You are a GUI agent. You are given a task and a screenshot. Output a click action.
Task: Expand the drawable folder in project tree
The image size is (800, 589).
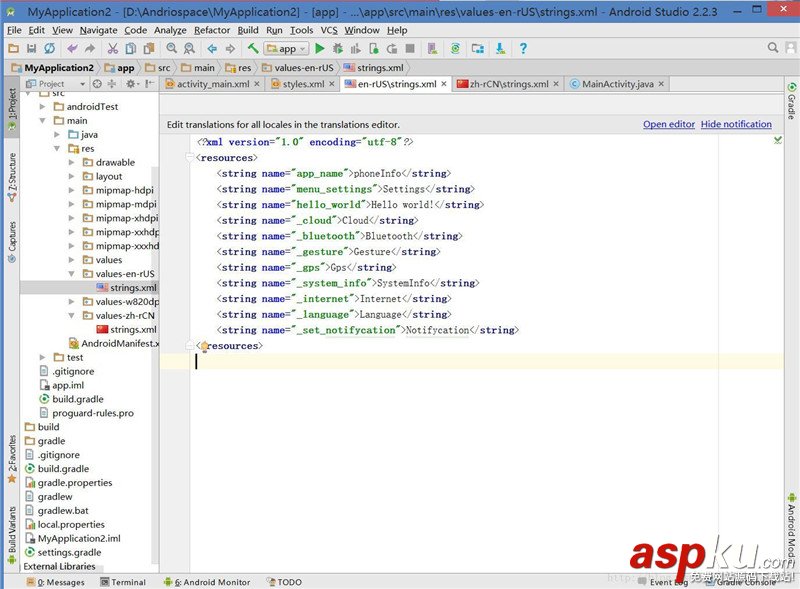coord(73,162)
